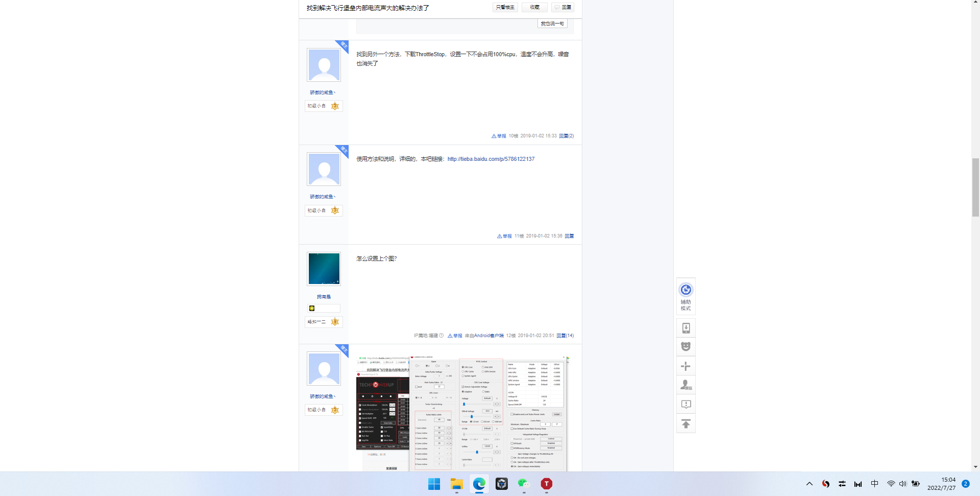This screenshot has height=496, width=980.
Task: Click the back-to-top arrow icon
Action: (685, 423)
